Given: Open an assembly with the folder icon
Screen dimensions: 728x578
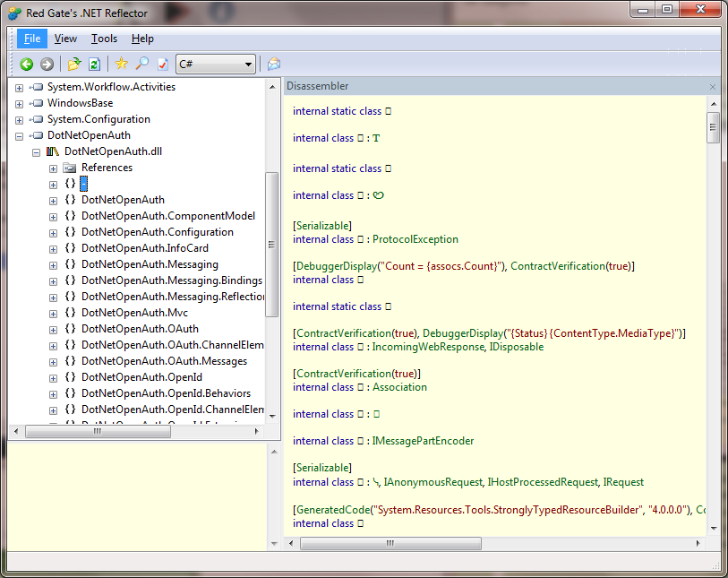Looking at the screenshot, I should pyautogui.click(x=73, y=65).
